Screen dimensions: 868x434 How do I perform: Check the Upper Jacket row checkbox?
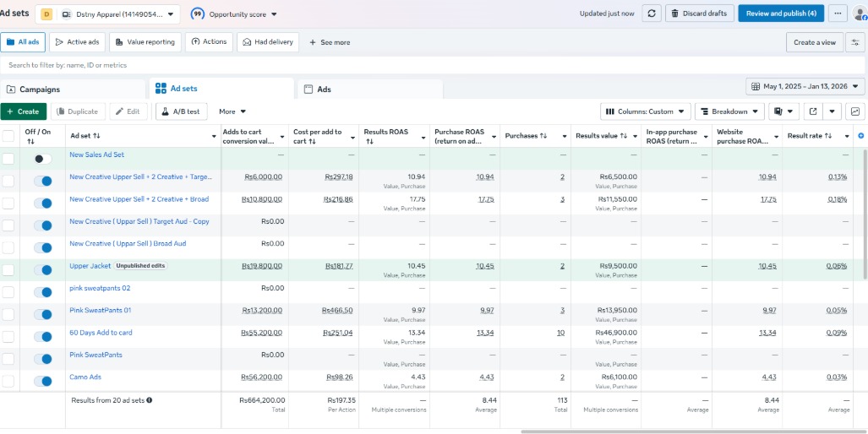8,270
